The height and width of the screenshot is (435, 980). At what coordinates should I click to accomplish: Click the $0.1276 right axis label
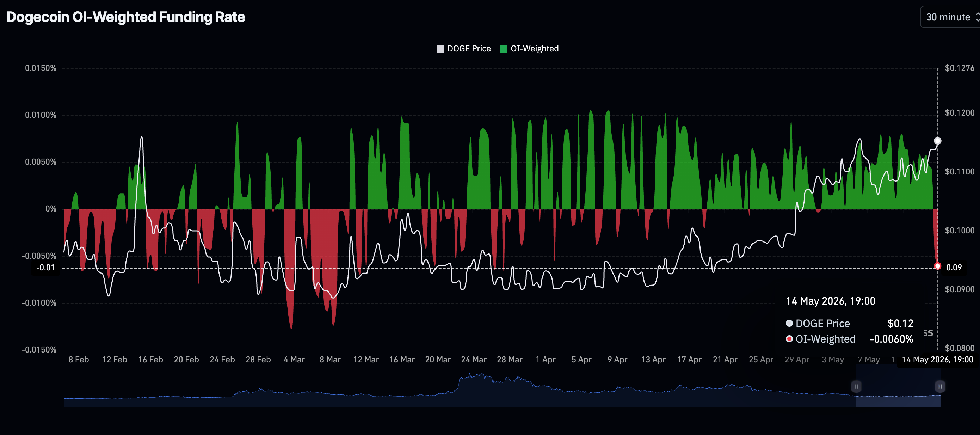click(x=960, y=68)
